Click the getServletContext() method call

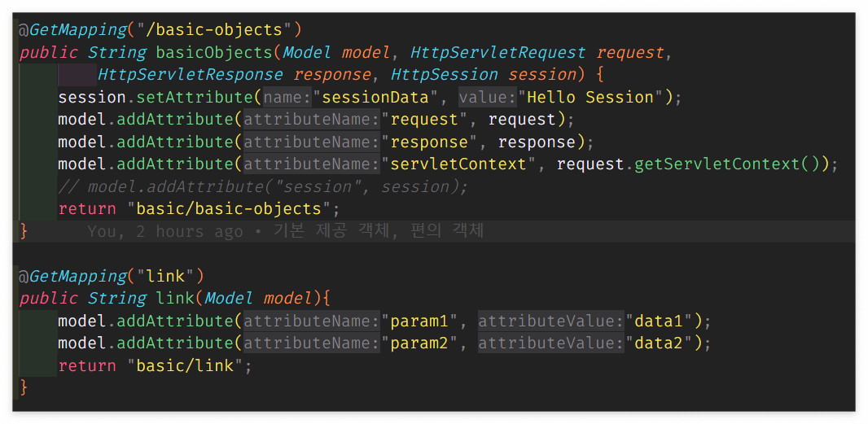[x=727, y=164]
